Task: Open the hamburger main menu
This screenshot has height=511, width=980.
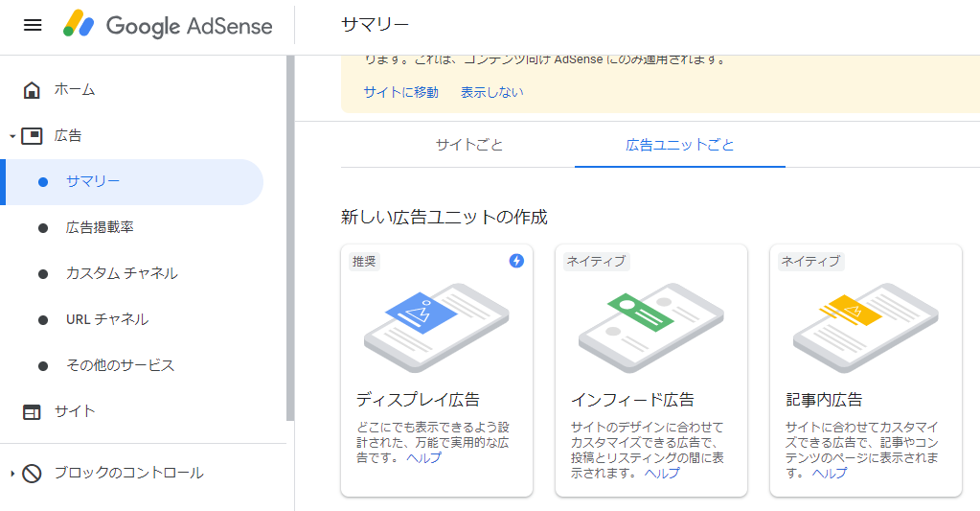Action: [x=33, y=25]
